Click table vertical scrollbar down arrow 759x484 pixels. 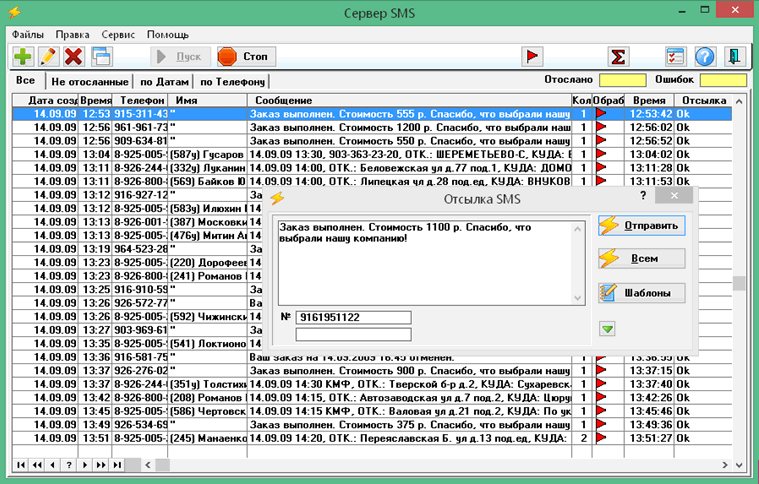739,465
